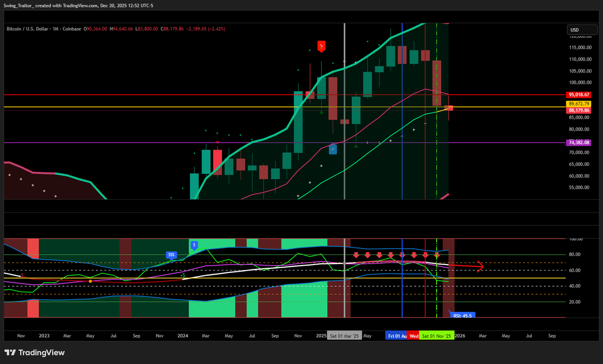The height and width of the screenshot is (364, 603).
Task: Click 2023 on the time axis
Action: pyautogui.click(x=44, y=335)
